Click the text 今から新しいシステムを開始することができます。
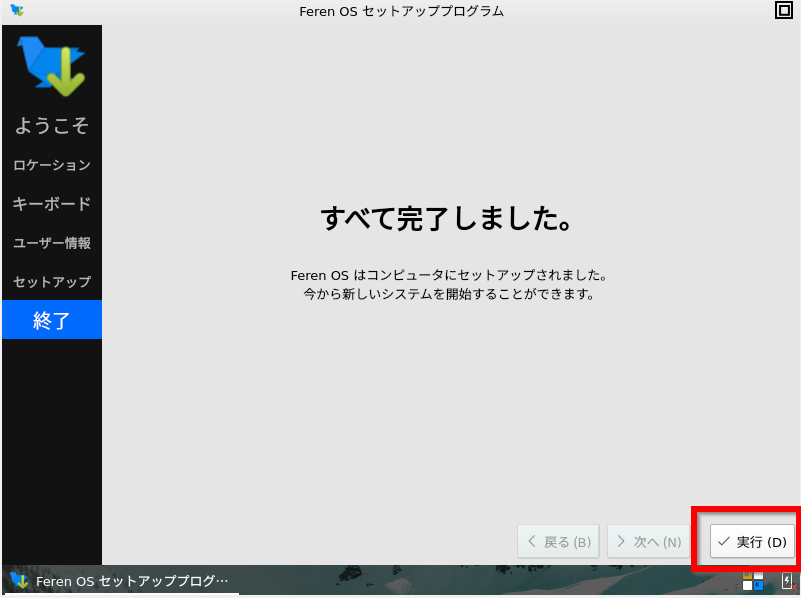 [449, 294]
